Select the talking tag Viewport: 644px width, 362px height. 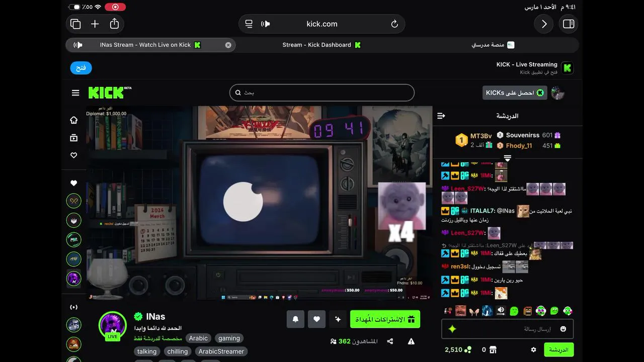click(x=147, y=351)
